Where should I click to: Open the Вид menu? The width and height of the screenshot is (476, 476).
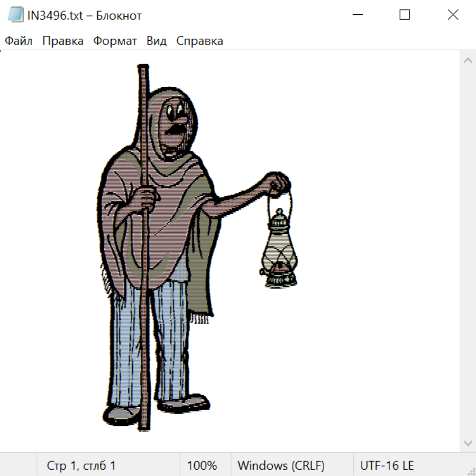tap(157, 41)
